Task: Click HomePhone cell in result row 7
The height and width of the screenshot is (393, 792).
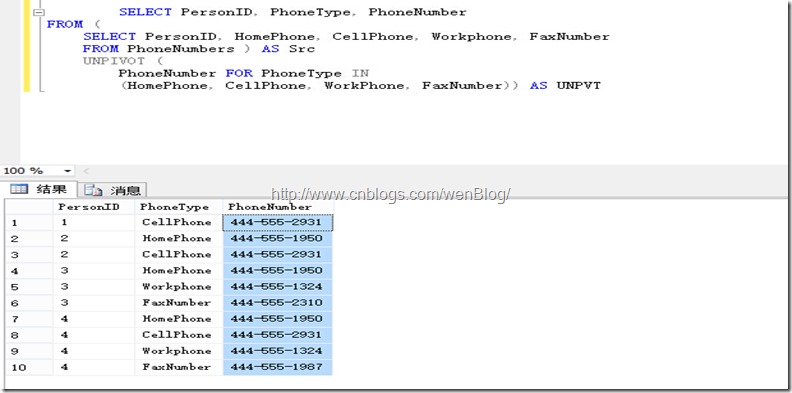Action: tap(178, 319)
